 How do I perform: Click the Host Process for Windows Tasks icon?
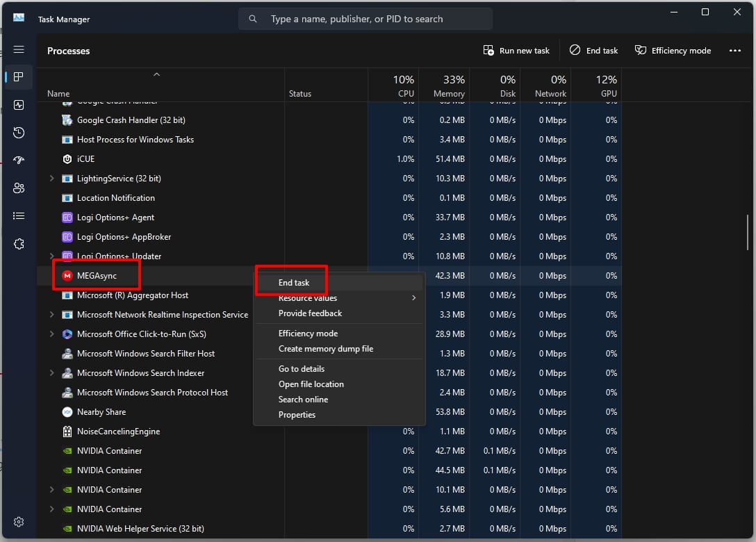click(67, 140)
